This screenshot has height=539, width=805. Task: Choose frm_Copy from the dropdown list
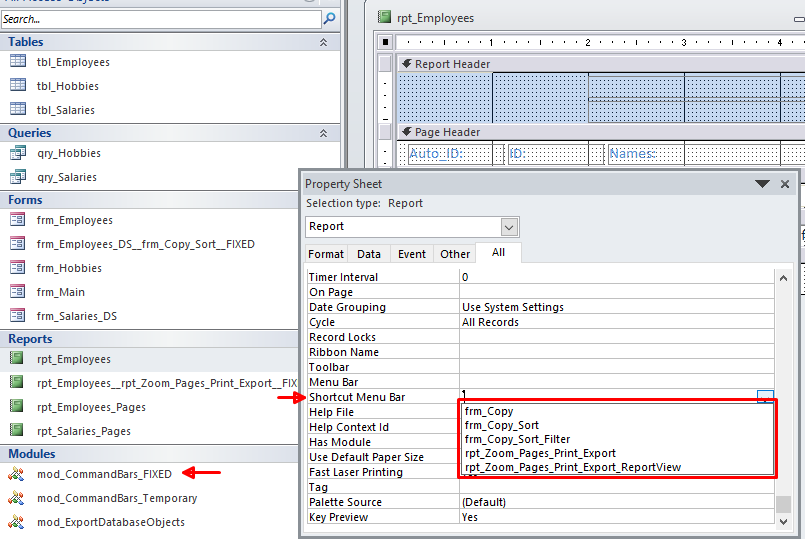[618, 411]
